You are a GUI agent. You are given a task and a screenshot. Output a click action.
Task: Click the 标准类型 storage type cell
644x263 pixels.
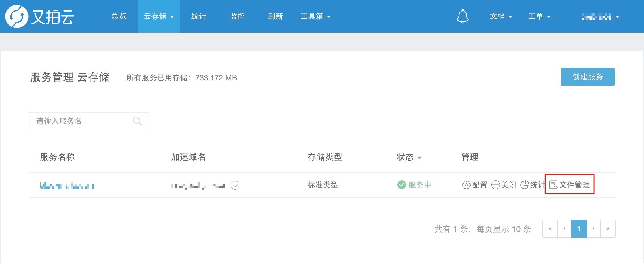coord(323,185)
